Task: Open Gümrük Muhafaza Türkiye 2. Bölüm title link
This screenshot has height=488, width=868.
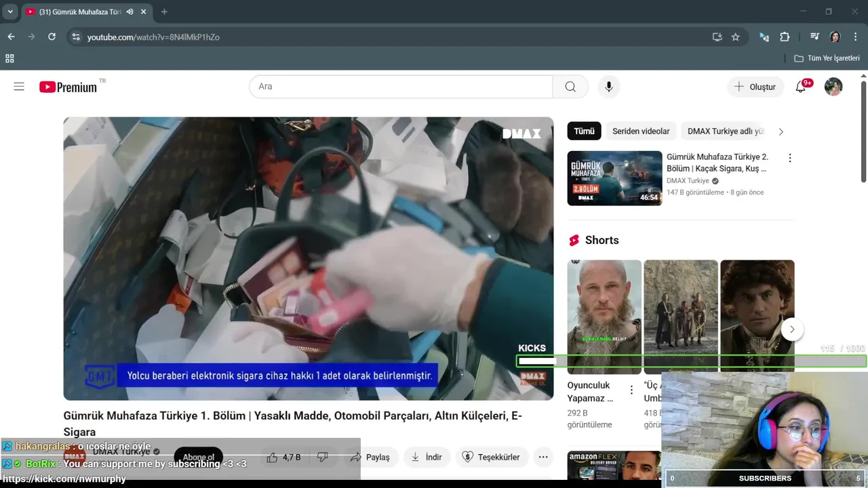Action: [x=717, y=163]
